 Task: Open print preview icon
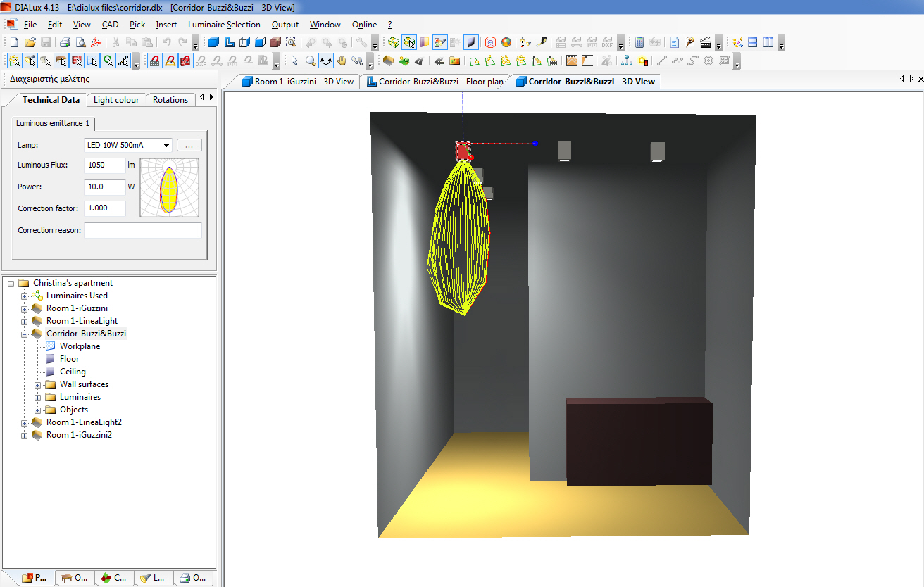tap(81, 42)
